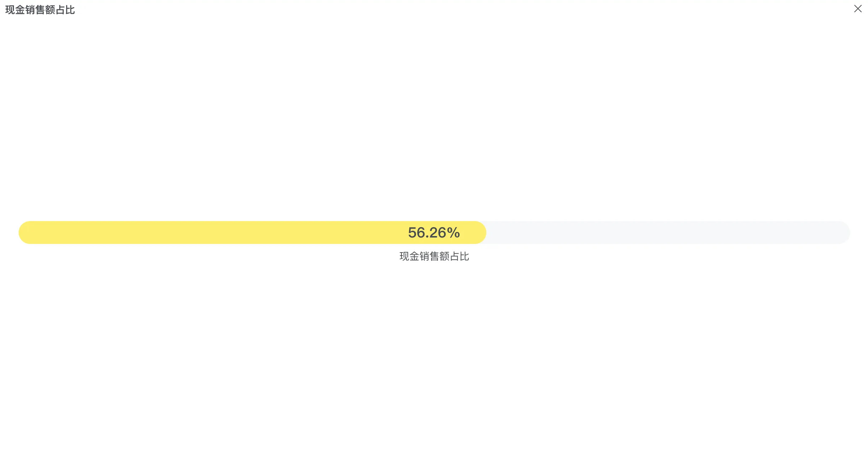
Task: Click the percent sign in 56.26%
Action: [454, 233]
